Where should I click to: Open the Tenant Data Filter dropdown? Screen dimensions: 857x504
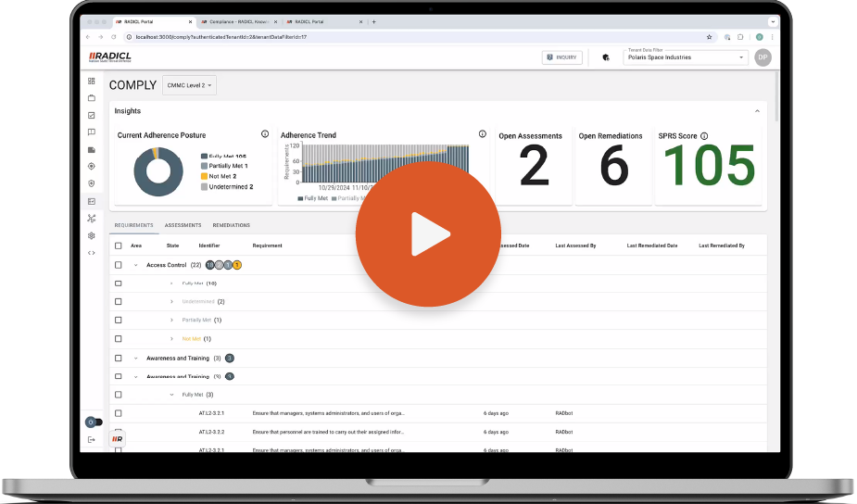coord(686,57)
